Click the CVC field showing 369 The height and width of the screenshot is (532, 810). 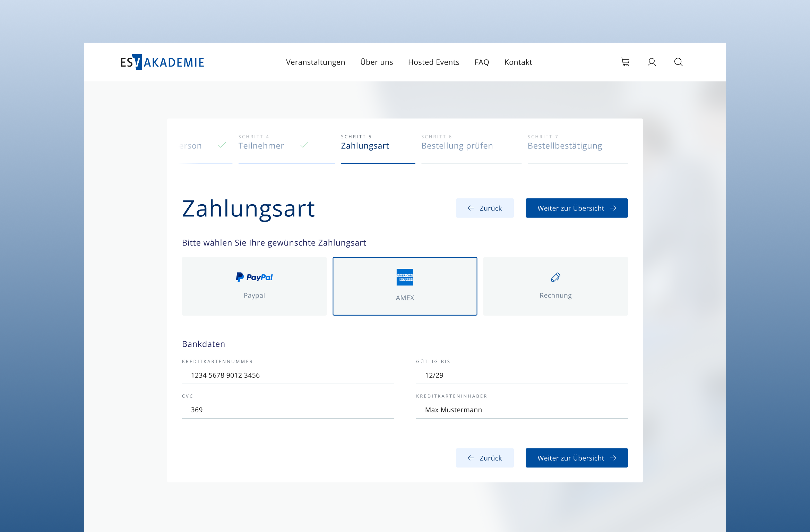[287, 410]
